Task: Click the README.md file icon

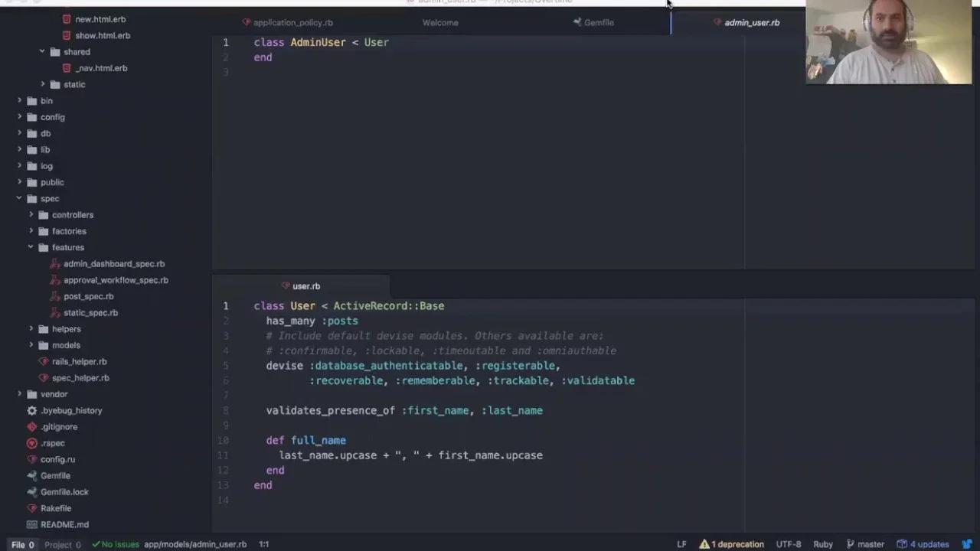Action: (x=31, y=525)
